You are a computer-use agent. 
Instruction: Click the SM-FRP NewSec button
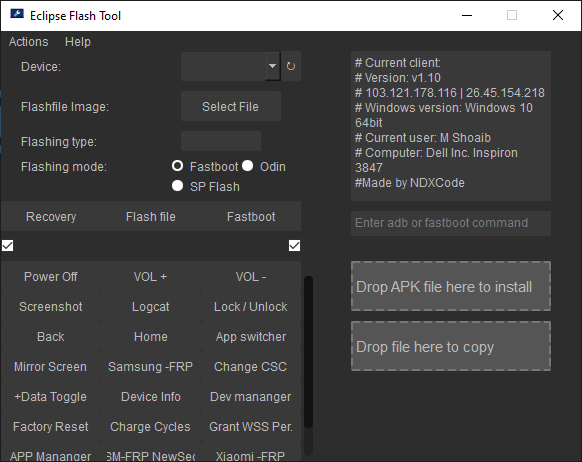coord(151,452)
